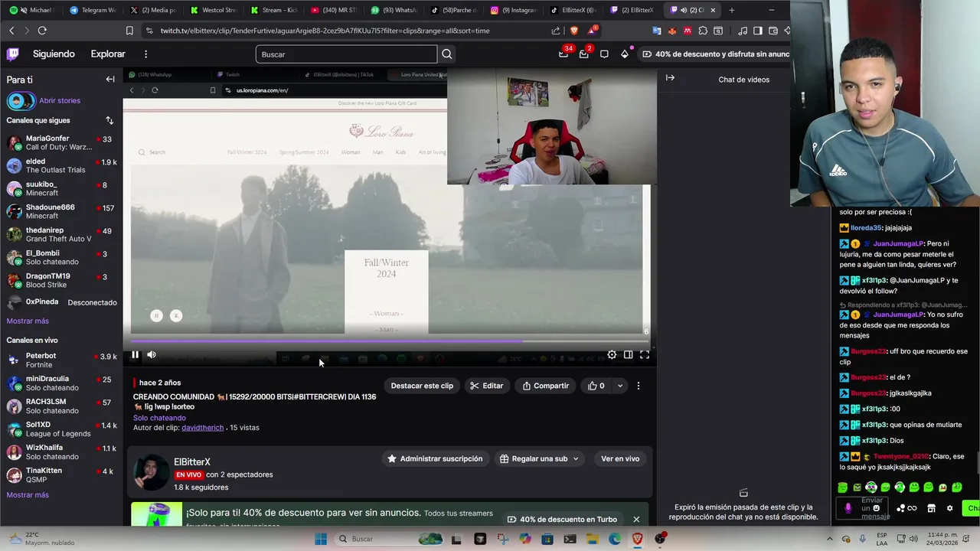Submit search with the magnifier icon
Viewport: 980px width, 551px height.
point(447,54)
